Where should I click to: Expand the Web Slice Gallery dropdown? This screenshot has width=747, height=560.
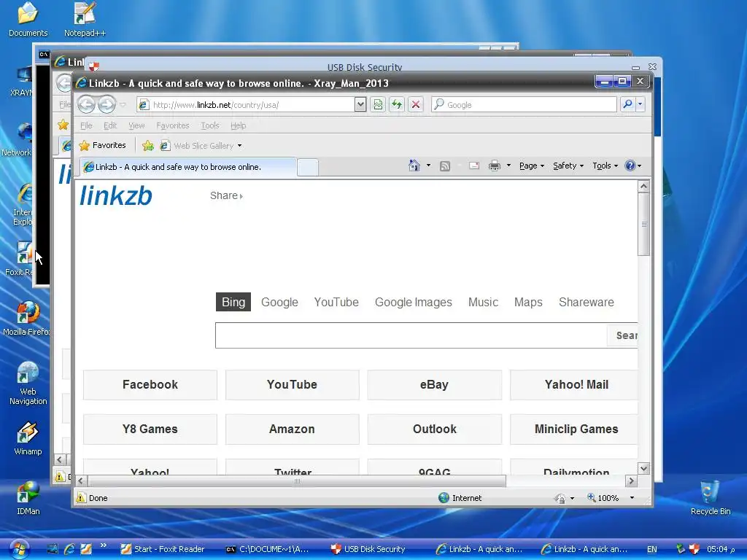click(239, 146)
